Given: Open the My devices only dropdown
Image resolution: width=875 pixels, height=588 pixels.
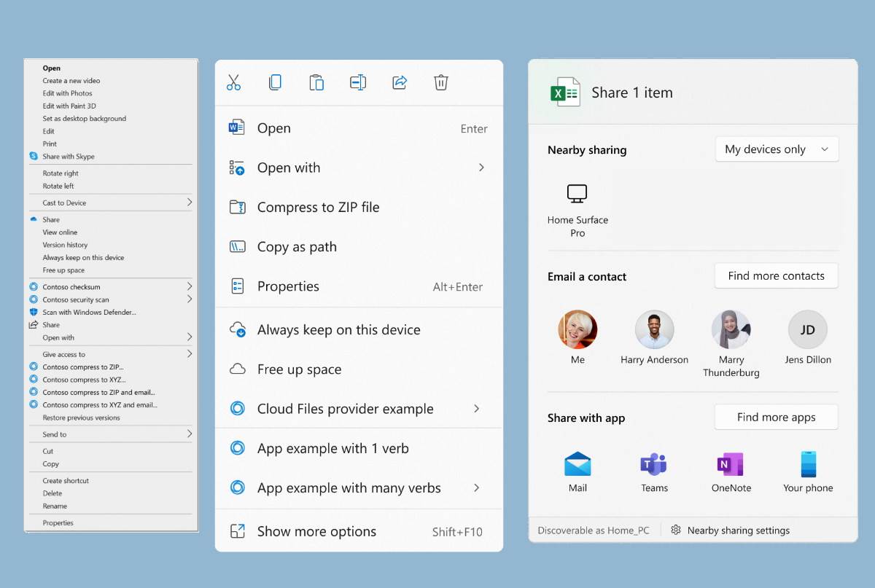Looking at the screenshot, I should pyautogui.click(x=777, y=149).
